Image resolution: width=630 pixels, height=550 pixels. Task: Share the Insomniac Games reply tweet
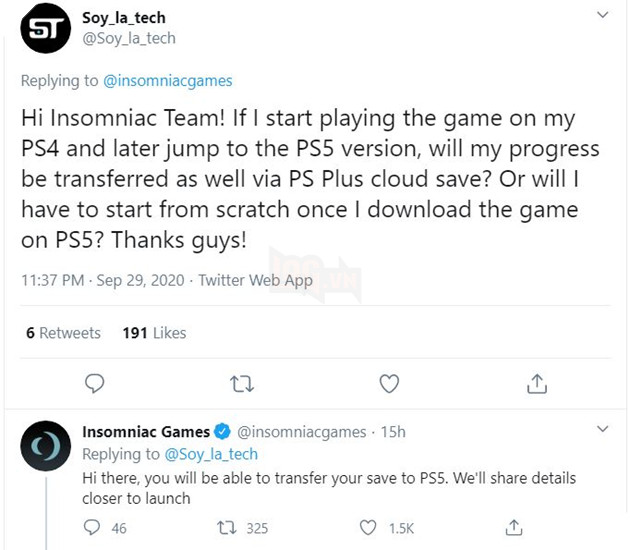[x=515, y=527]
